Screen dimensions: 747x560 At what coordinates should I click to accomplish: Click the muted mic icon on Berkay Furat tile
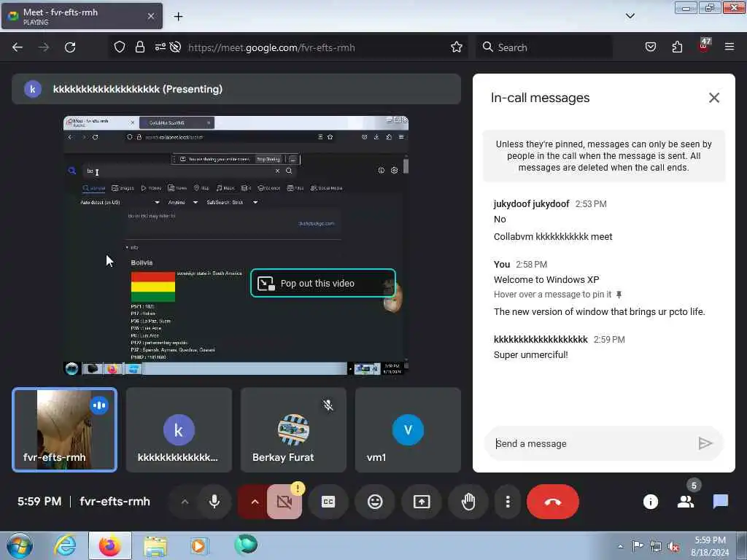pyautogui.click(x=328, y=405)
